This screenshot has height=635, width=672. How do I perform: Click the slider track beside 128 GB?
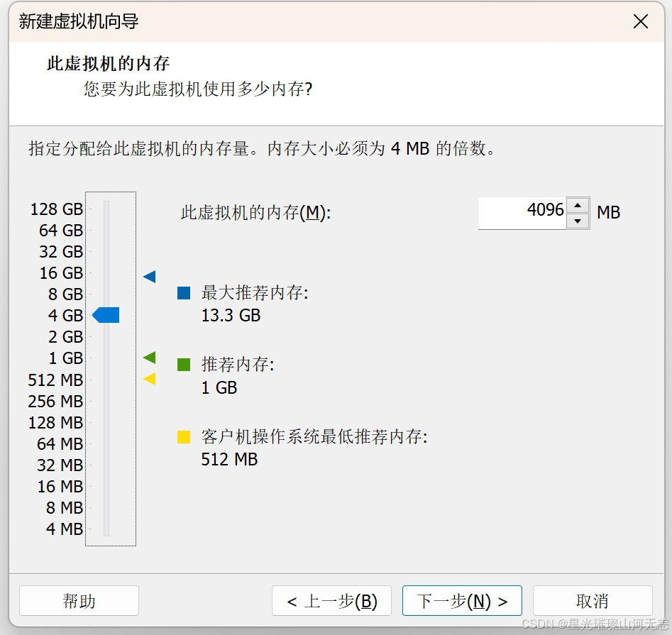coord(106,209)
